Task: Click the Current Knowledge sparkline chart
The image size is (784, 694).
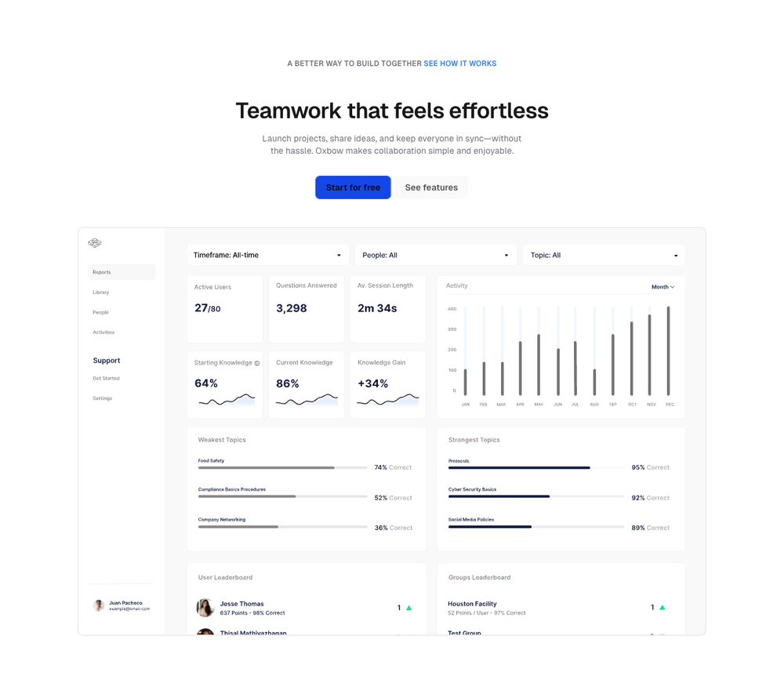Action: coord(307,400)
